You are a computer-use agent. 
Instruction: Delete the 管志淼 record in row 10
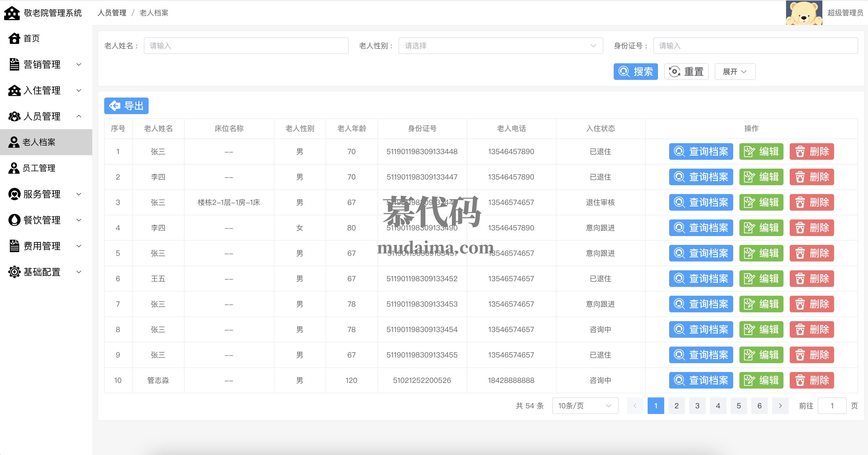[x=811, y=381]
